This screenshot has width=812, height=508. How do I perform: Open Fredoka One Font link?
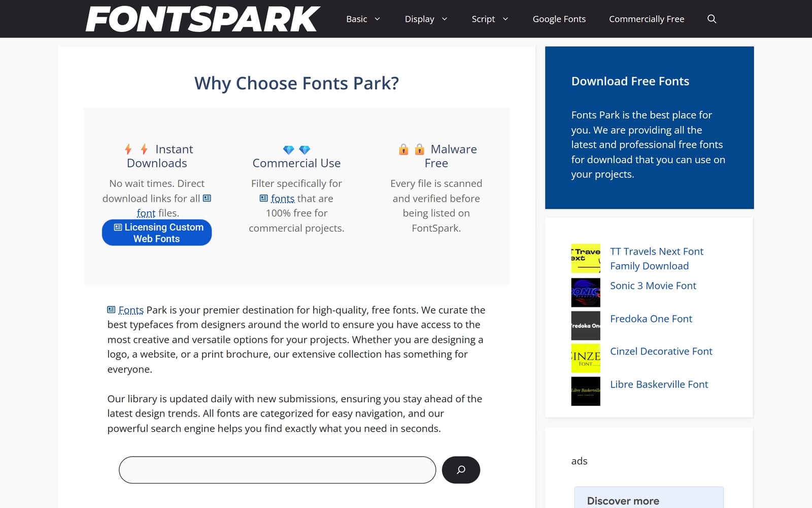click(x=651, y=319)
